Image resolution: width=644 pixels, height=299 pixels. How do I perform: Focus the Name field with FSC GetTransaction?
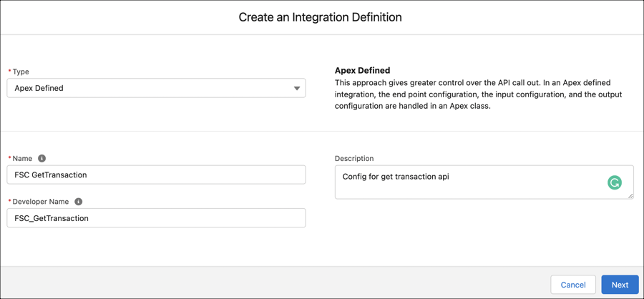coord(156,175)
